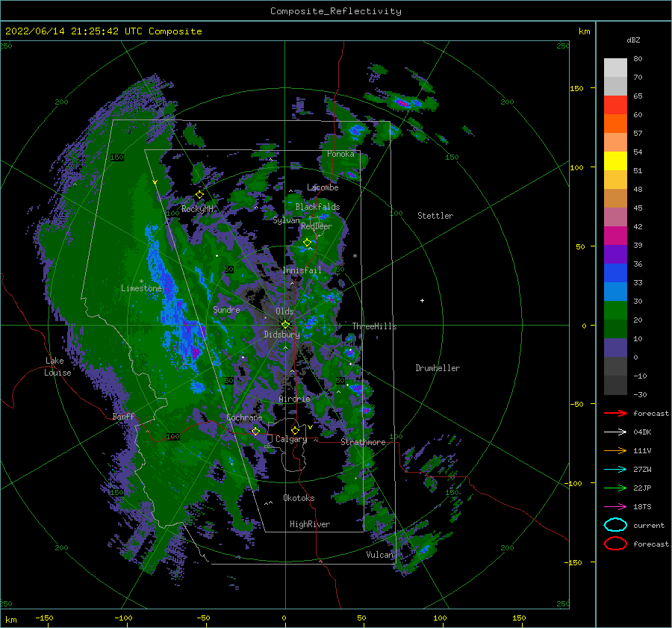Screen dimensions: 672x628
Task: Click the Limestone label on map
Action: (x=141, y=288)
